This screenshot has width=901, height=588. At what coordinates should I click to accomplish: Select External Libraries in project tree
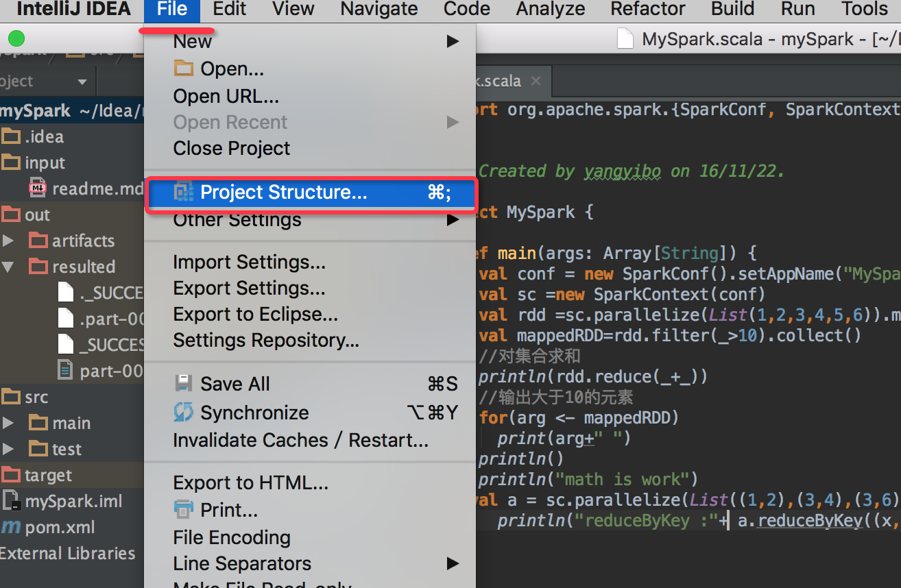[x=68, y=553]
